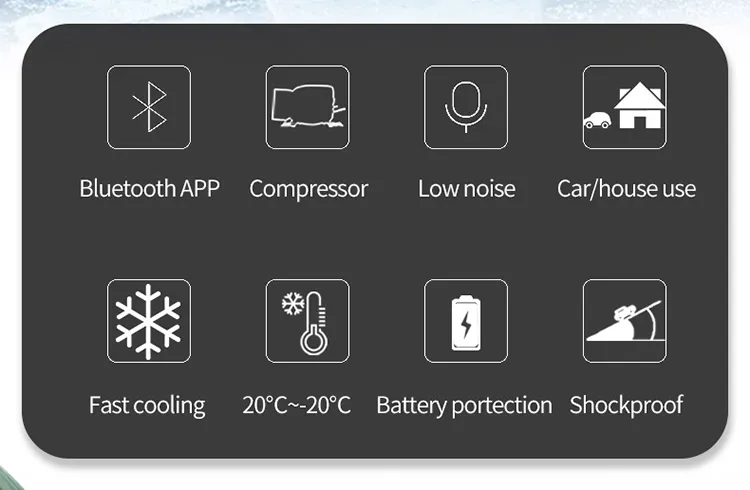This screenshot has height=490, width=750.
Task: Click the small snowflake beside thermometer
Action: [x=293, y=304]
